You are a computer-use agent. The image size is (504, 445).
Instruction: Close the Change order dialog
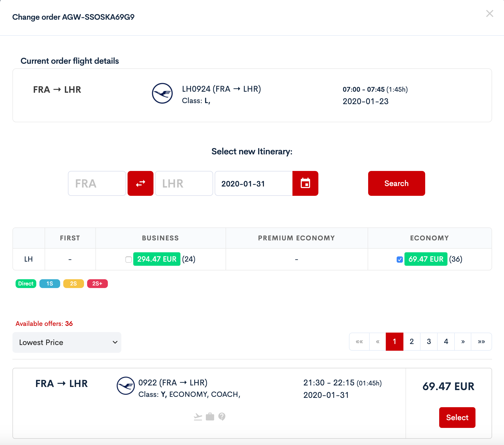(x=489, y=13)
